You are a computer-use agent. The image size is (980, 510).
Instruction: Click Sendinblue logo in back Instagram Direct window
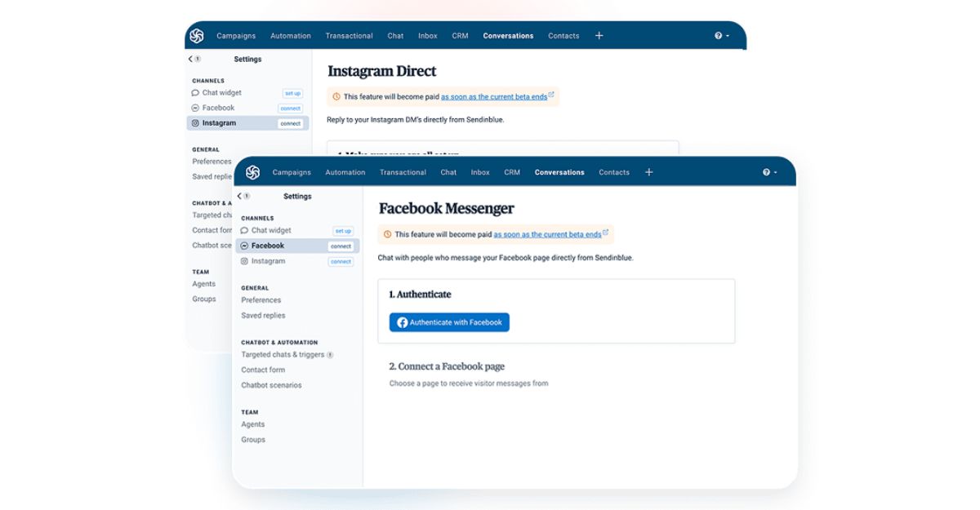[197, 36]
